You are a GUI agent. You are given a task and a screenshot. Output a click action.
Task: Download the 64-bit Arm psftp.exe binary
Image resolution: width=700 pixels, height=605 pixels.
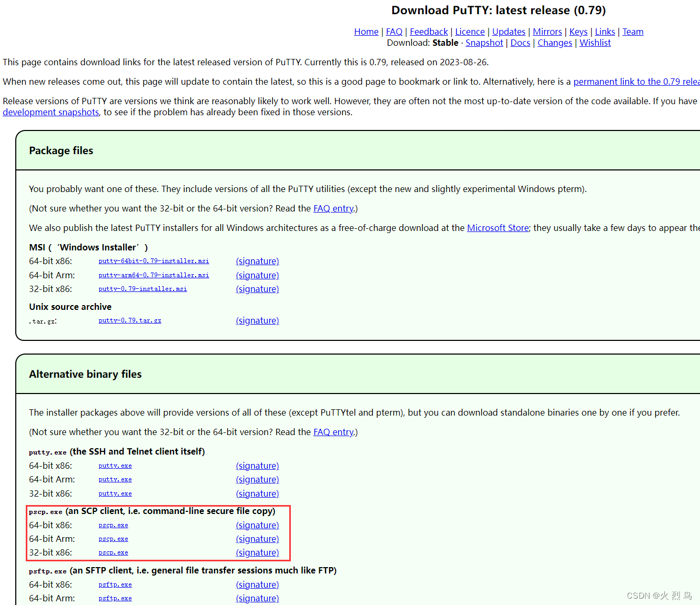[x=115, y=598]
